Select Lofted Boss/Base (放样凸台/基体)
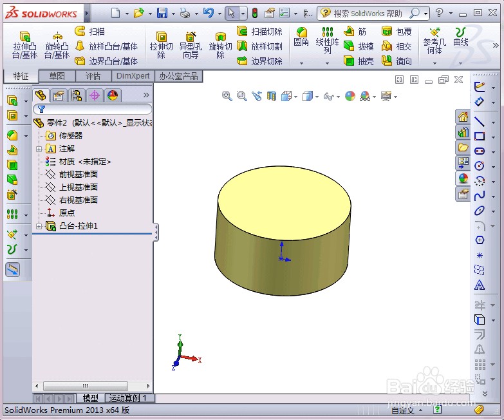 point(106,46)
